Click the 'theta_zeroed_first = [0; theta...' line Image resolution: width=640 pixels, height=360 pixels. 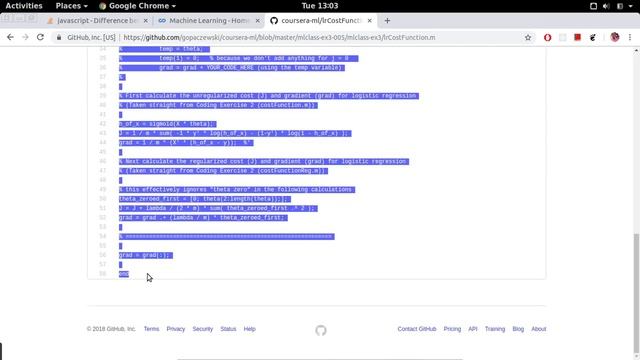point(204,199)
